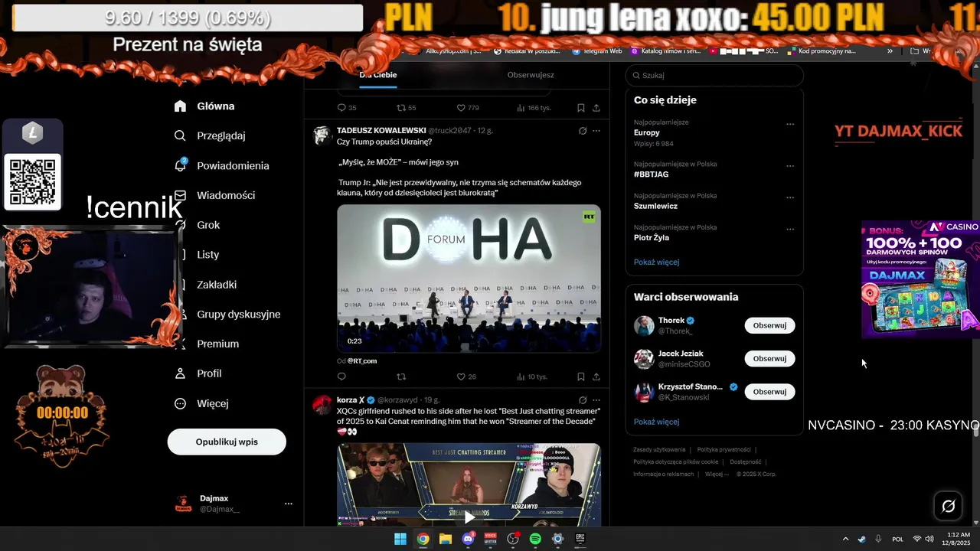Repost Tadeusz Kowalewski's Doha Forum tweet

(401, 377)
